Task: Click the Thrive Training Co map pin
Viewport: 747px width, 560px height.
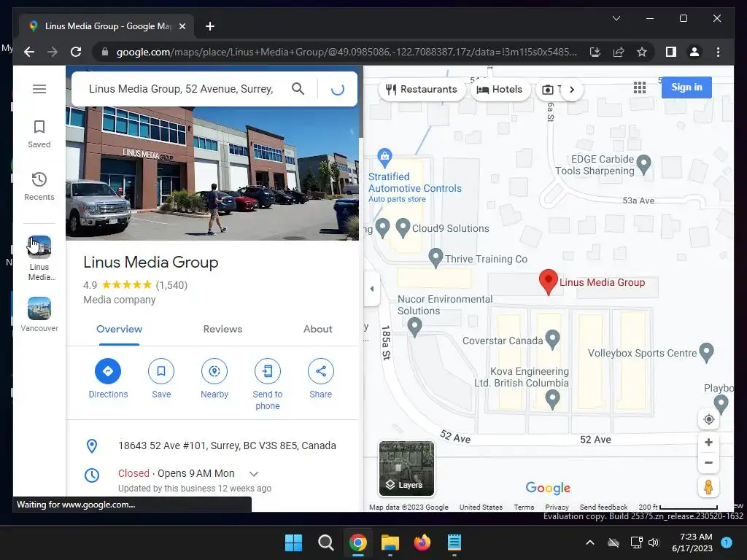Action: [436, 258]
